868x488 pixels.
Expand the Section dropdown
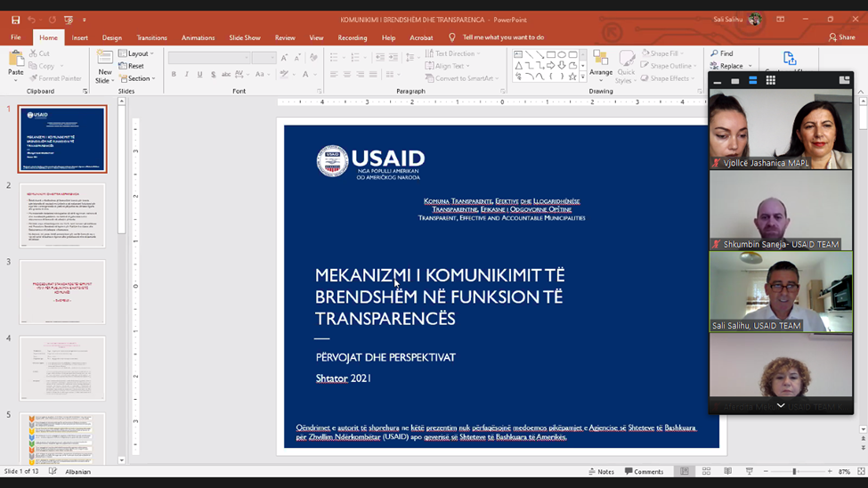click(137, 78)
